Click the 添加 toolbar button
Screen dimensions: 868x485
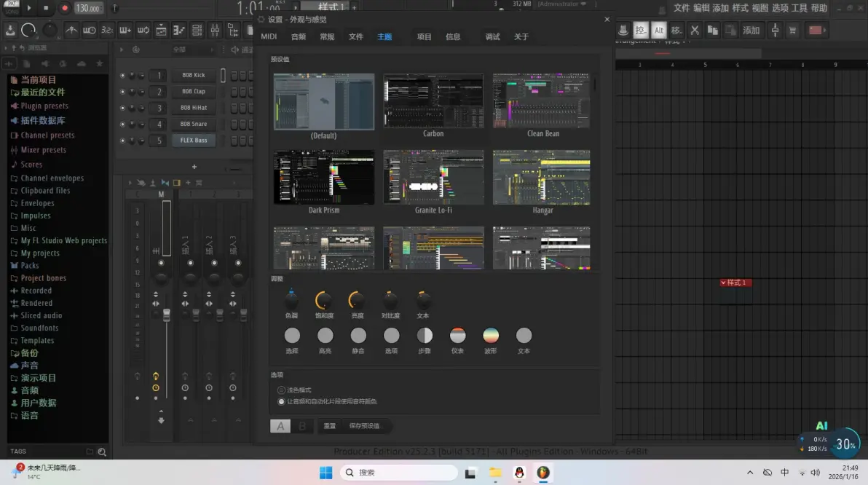click(x=751, y=31)
